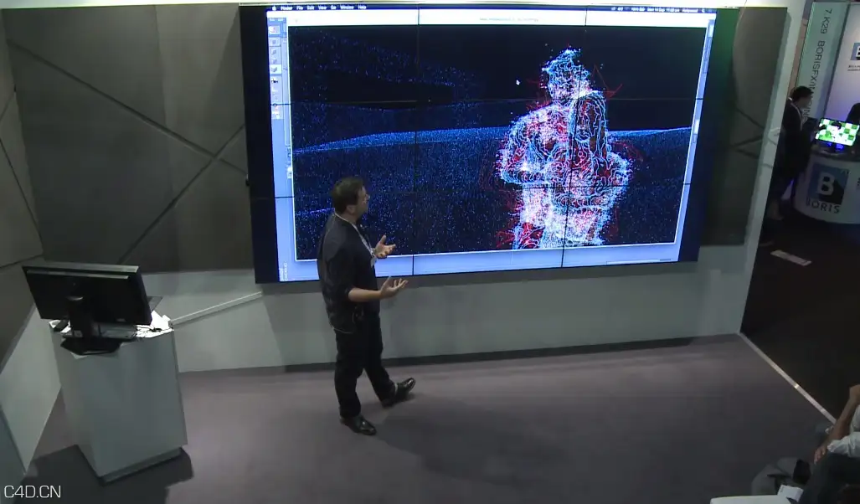This screenshot has width=860, height=504.
Task: Open the Finder menu in the menu bar
Action: coord(286,8)
